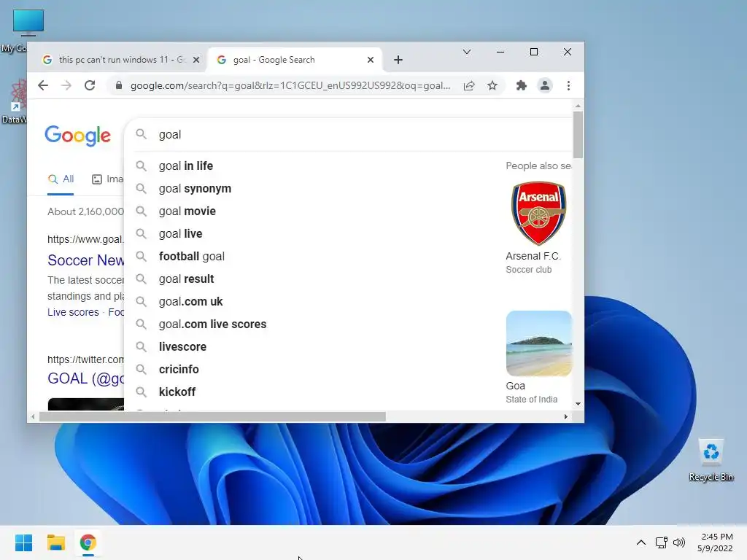
Task: Click the horizontal scrollbar thumb
Action: (x=212, y=416)
